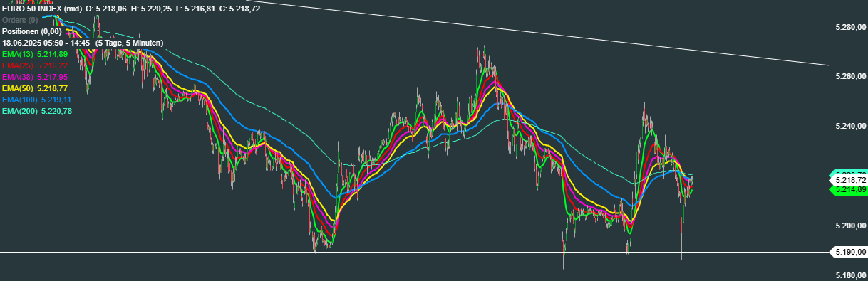Image resolution: width=868 pixels, height=281 pixels.
Task: Select the EMA(100) 5.219,11 legend entry
Action: pyautogui.click(x=37, y=100)
